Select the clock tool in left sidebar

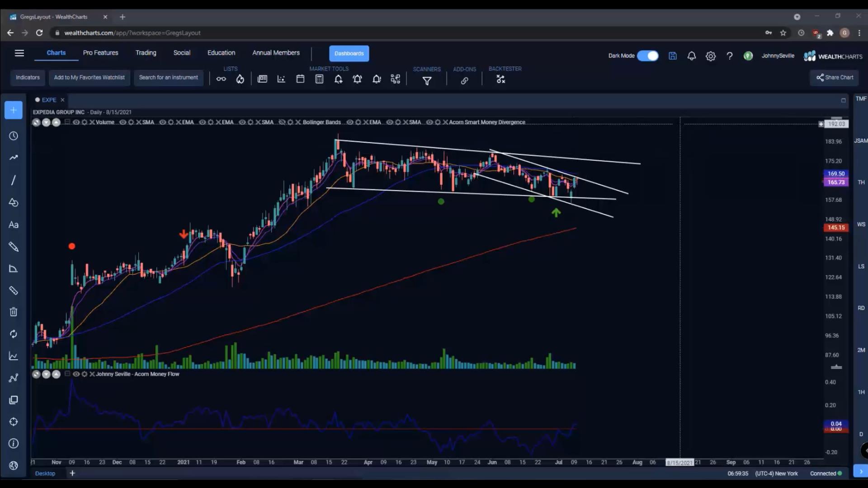click(x=14, y=136)
